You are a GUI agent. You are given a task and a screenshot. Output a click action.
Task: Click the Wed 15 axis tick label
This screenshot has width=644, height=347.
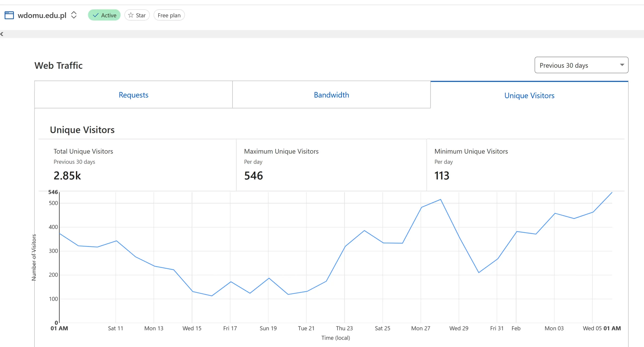[x=192, y=328]
